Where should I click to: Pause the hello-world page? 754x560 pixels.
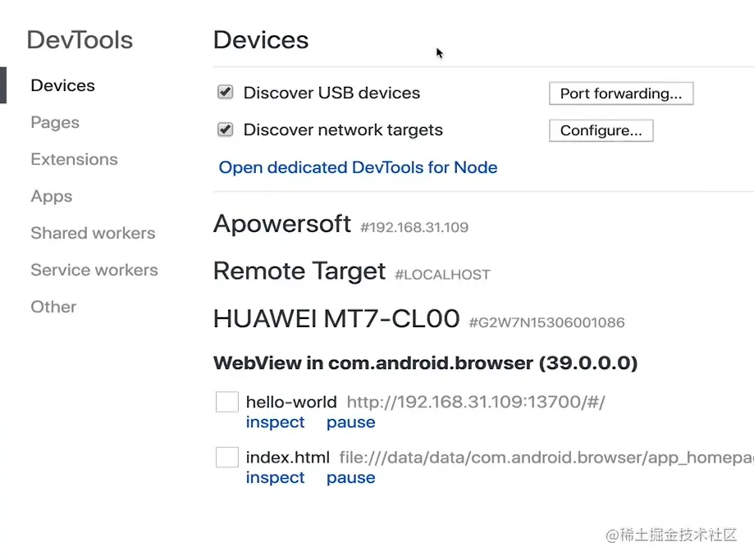(x=350, y=422)
